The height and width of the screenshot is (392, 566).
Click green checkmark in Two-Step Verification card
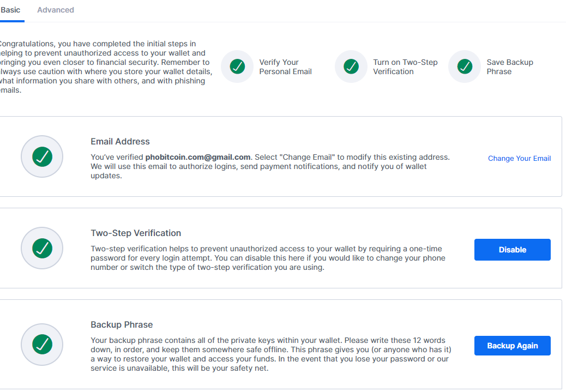tap(42, 249)
